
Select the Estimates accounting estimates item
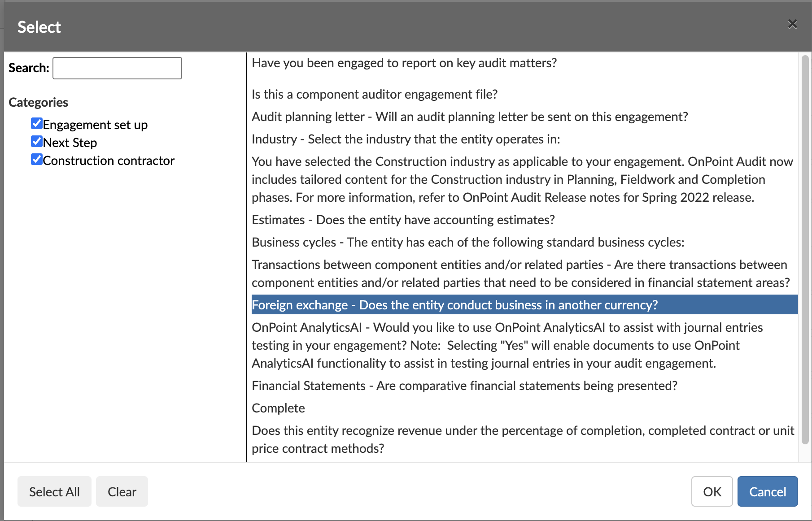click(x=524, y=220)
